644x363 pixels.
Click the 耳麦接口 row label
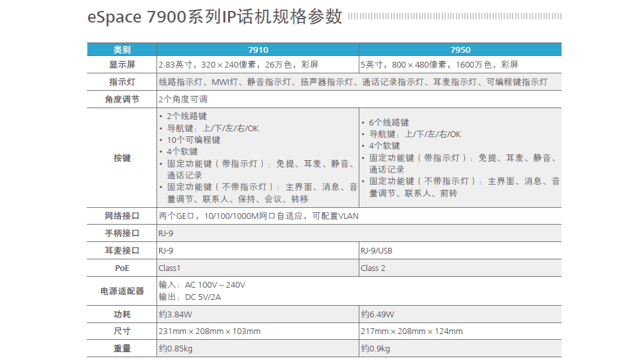tap(122, 250)
